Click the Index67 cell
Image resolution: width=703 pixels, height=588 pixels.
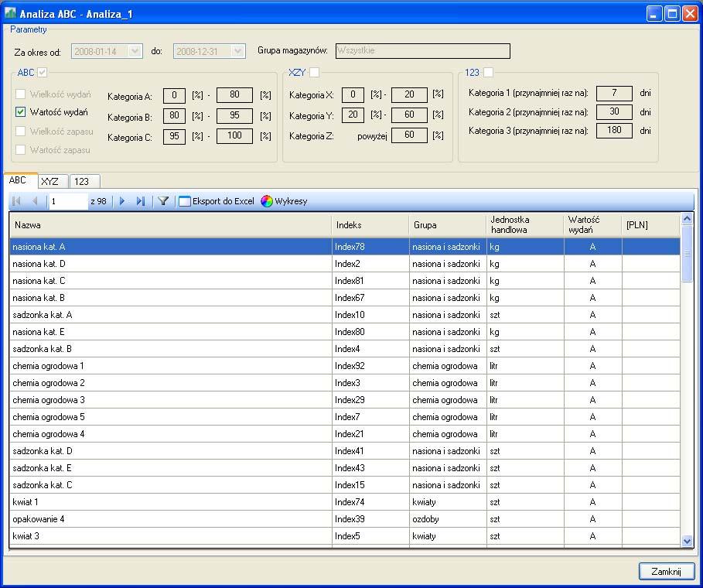[370, 298]
